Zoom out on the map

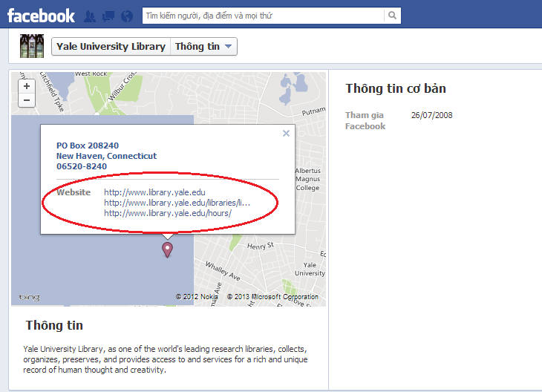tap(27, 100)
